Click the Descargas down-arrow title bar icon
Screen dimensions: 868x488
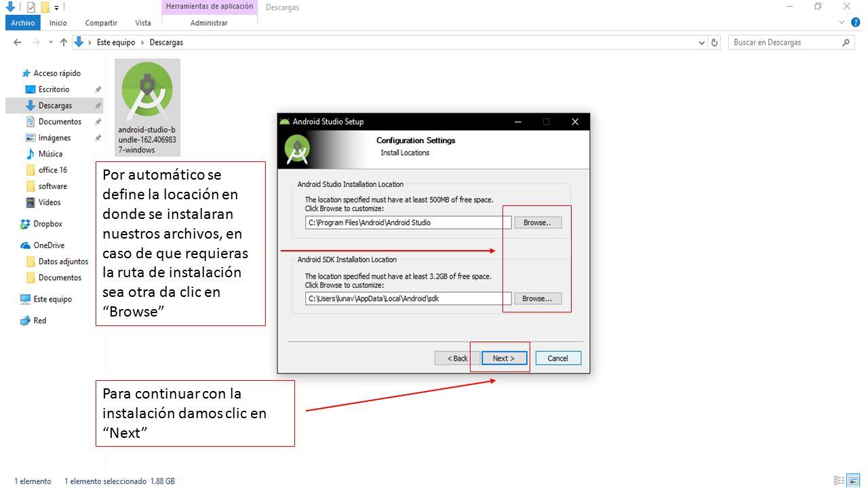[x=10, y=7]
